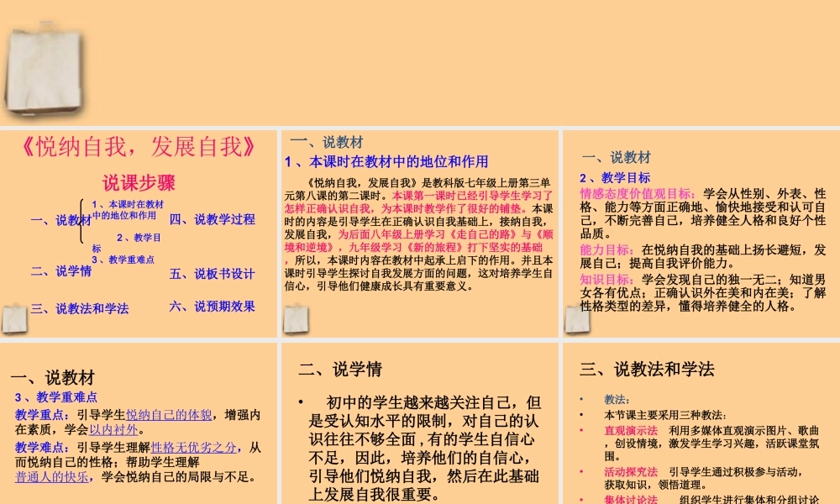
Task: Click outline item 二、说学情 in the steps slide
Action: pyautogui.click(x=61, y=271)
